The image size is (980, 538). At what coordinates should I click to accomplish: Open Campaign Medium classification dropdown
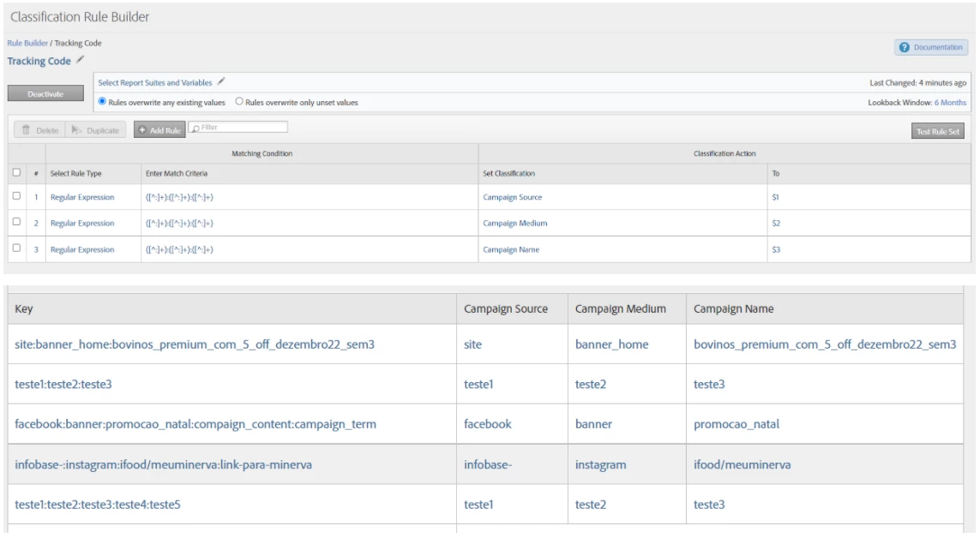click(x=515, y=224)
